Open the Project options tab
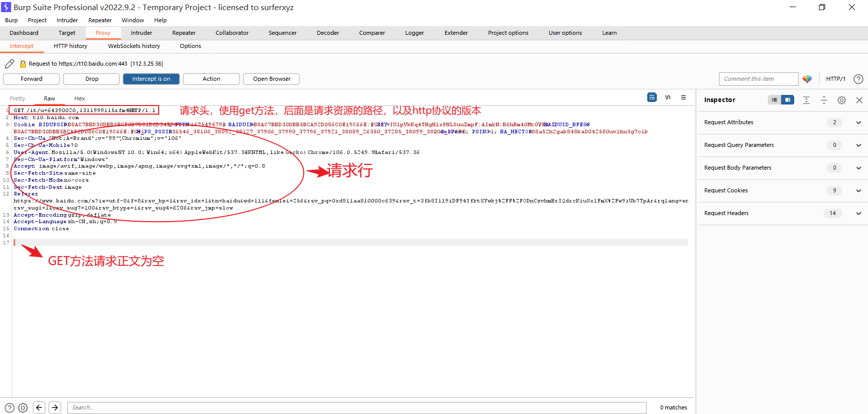868x414 pixels. click(508, 33)
